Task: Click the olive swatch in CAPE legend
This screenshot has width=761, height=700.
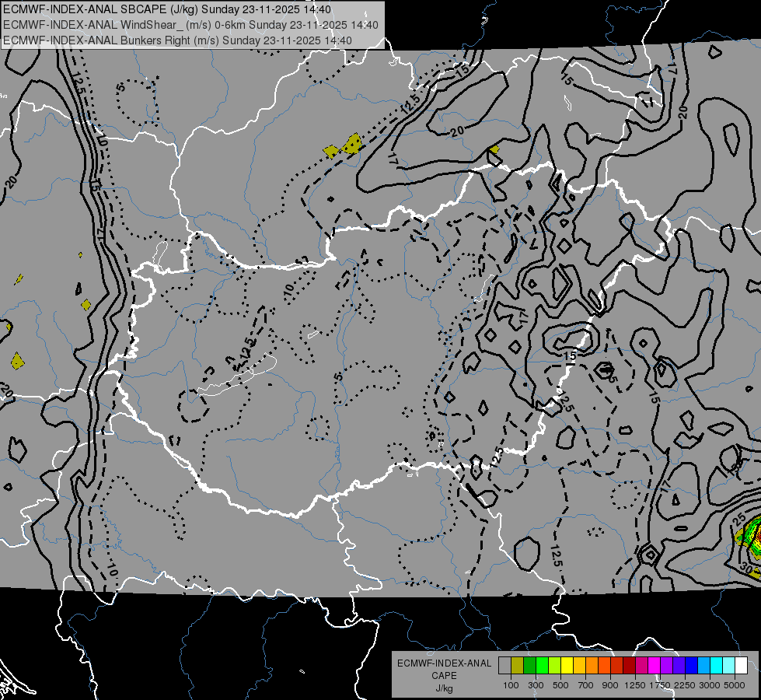Action: 517,666
